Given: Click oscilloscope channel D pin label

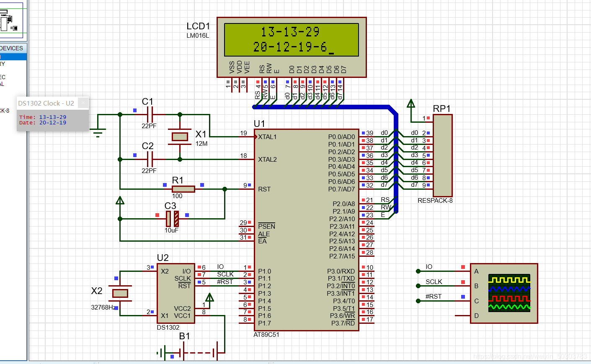Looking at the screenshot, I should (476, 316).
